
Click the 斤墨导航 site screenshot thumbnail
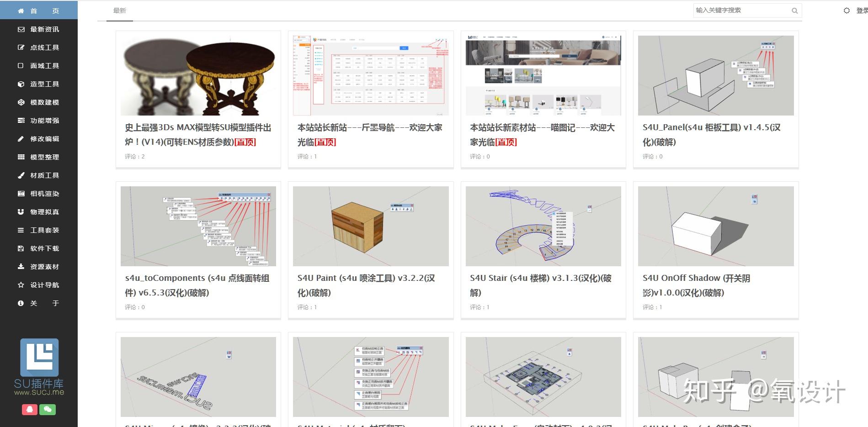[x=371, y=75]
